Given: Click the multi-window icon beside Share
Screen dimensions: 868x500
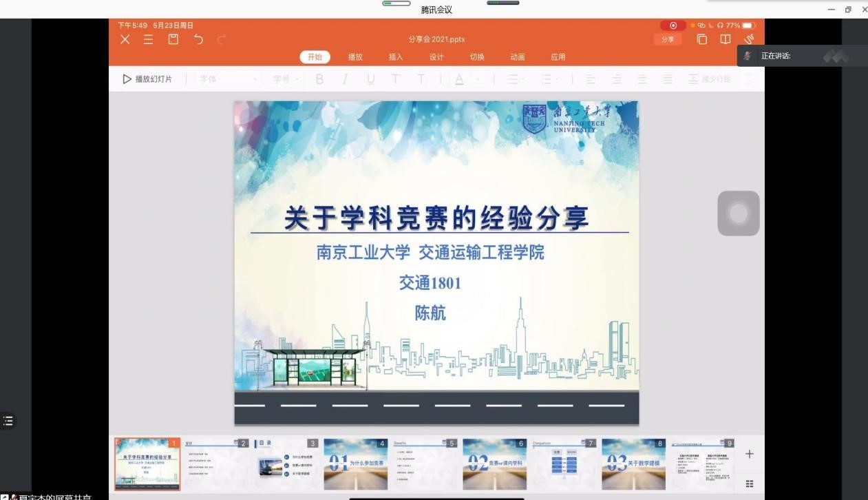Looking at the screenshot, I should pyautogui.click(x=701, y=40).
